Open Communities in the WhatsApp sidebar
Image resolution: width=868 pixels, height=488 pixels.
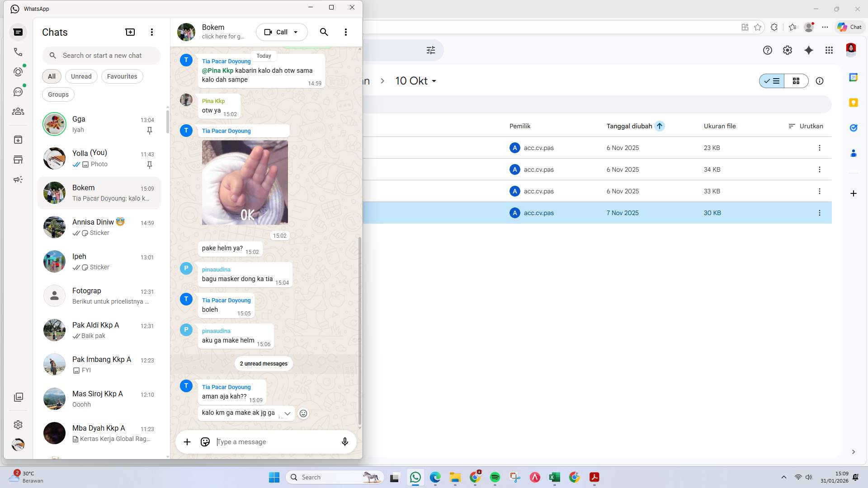[18, 112]
